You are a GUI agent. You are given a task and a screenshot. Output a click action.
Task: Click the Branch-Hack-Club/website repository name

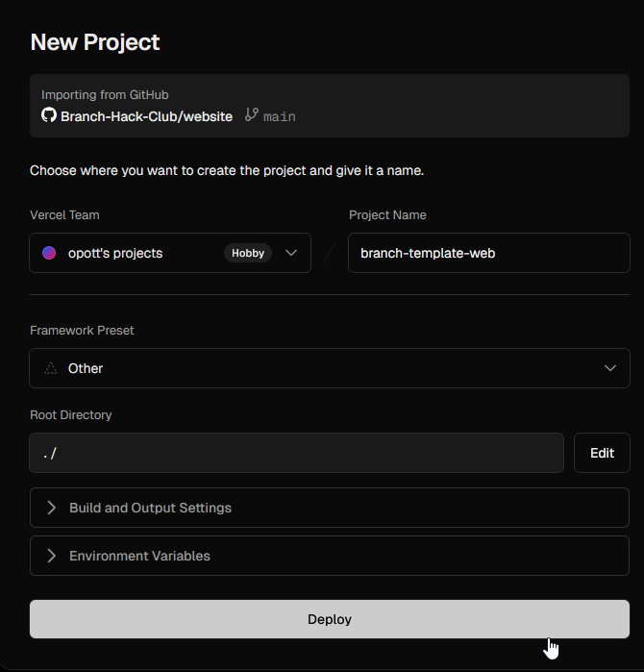(146, 116)
